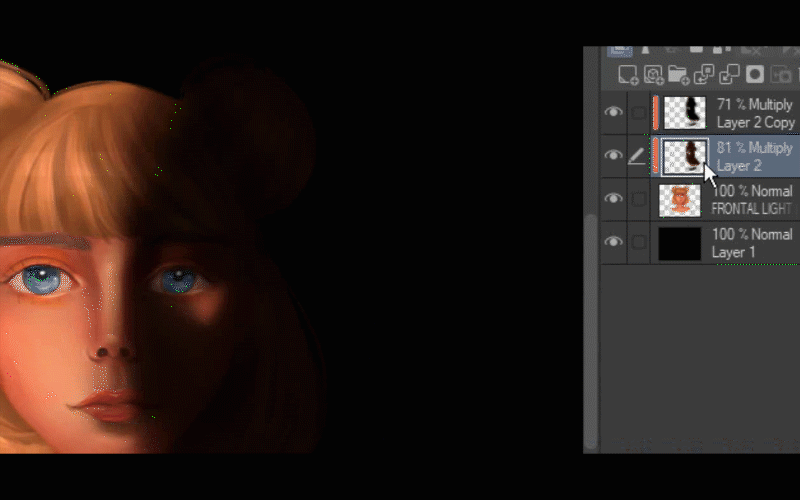
Task: Select the 'Layer 2' layer name
Action: click(x=739, y=166)
